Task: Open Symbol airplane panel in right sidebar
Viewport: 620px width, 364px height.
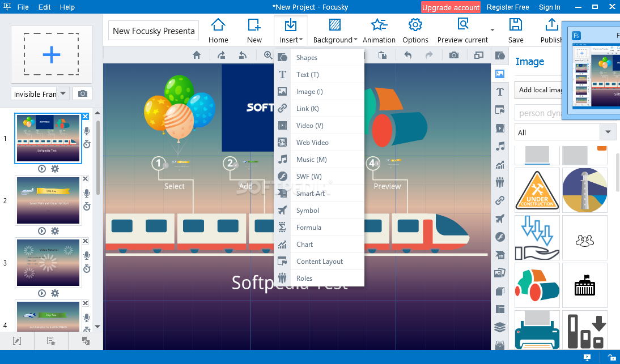Action: 500,219
